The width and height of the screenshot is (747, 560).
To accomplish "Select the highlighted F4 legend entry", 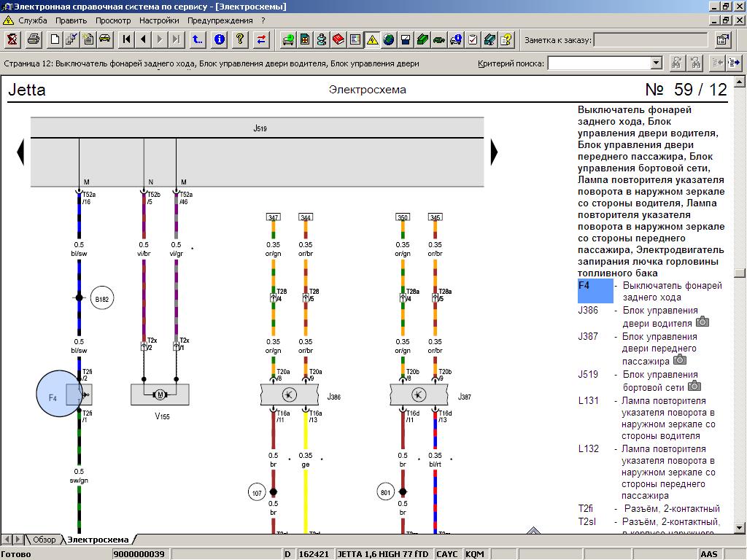I will pyautogui.click(x=595, y=291).
